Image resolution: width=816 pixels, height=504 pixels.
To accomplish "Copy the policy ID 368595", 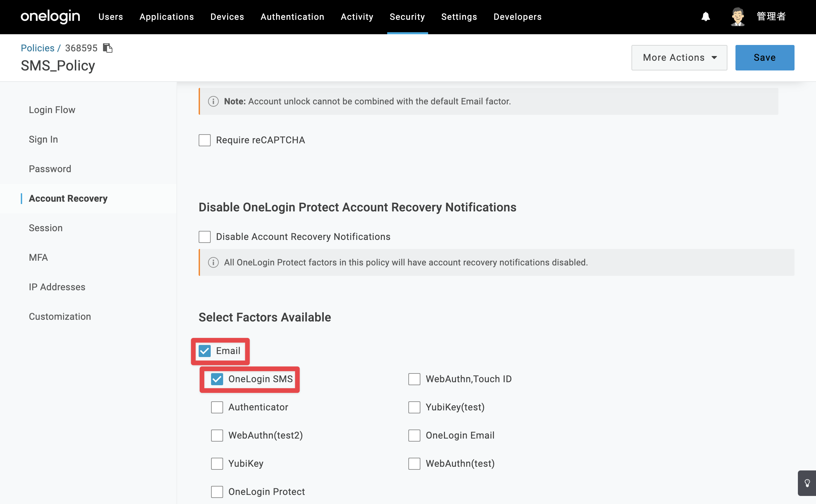I will (x=108, y=48).
